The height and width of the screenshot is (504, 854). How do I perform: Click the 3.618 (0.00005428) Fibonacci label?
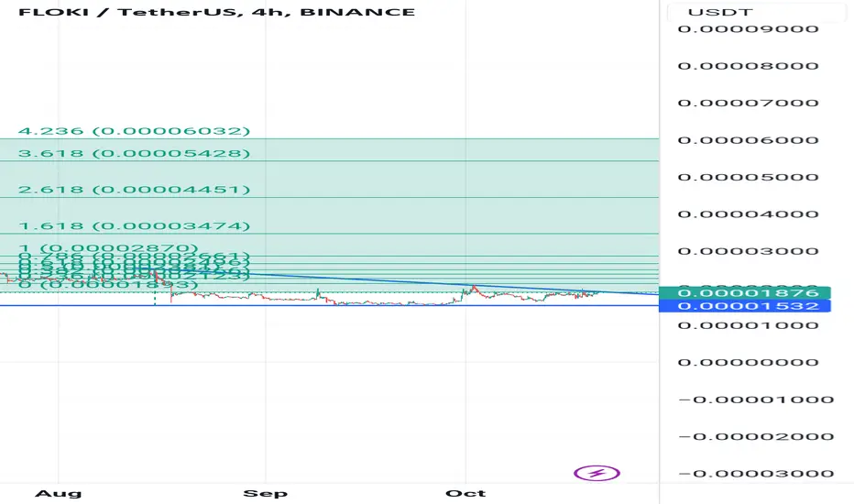pyautogui.click(x=134, y=153)
